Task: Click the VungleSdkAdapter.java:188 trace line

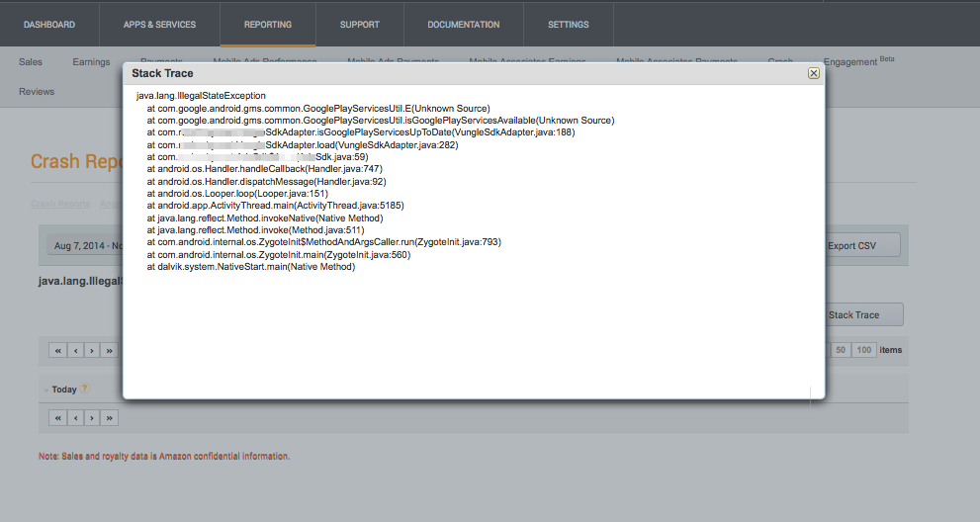Action: click(361, 132)
